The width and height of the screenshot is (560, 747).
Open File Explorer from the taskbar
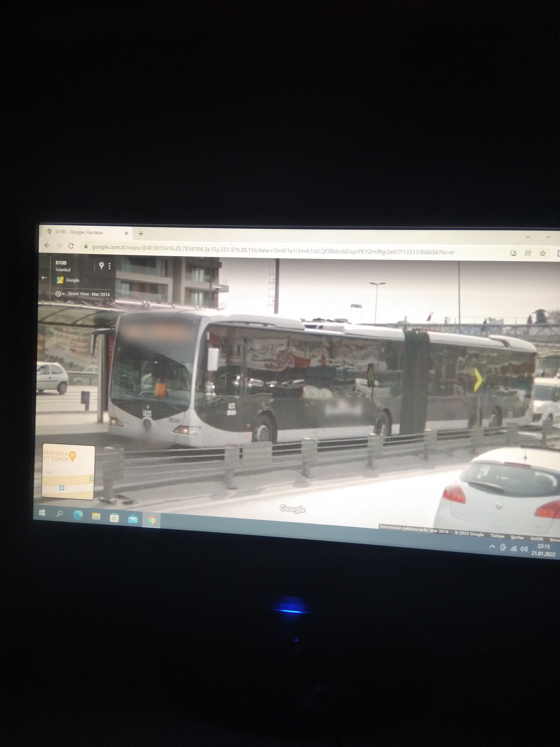click(96, 516)
